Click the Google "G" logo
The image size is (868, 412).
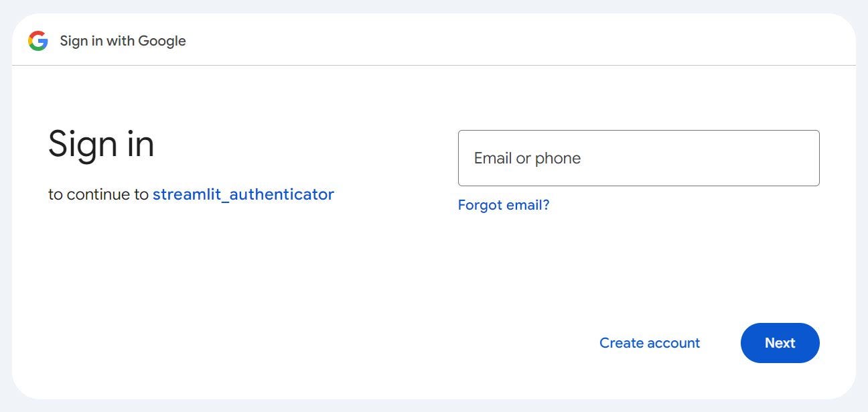[38, 41]
